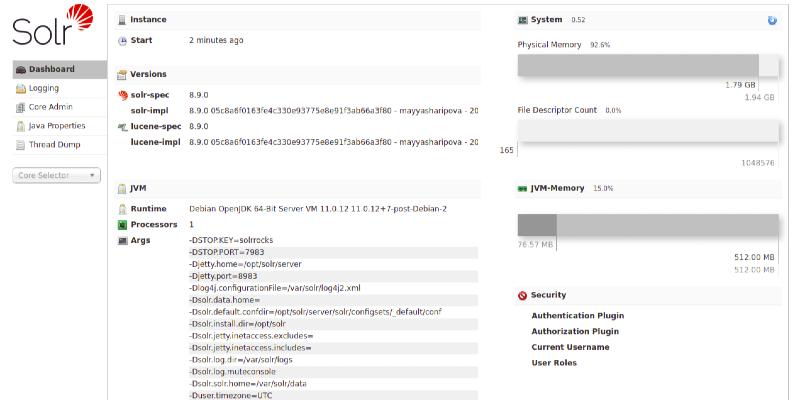Click the Logging icon in the sidebar

tap(21, 88)
